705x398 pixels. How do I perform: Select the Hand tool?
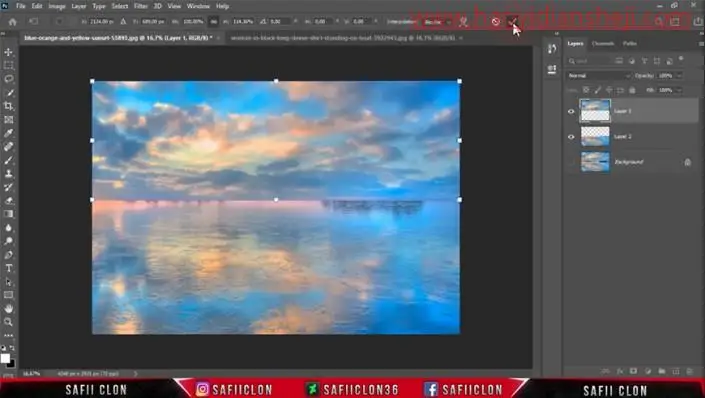[9, 309]
